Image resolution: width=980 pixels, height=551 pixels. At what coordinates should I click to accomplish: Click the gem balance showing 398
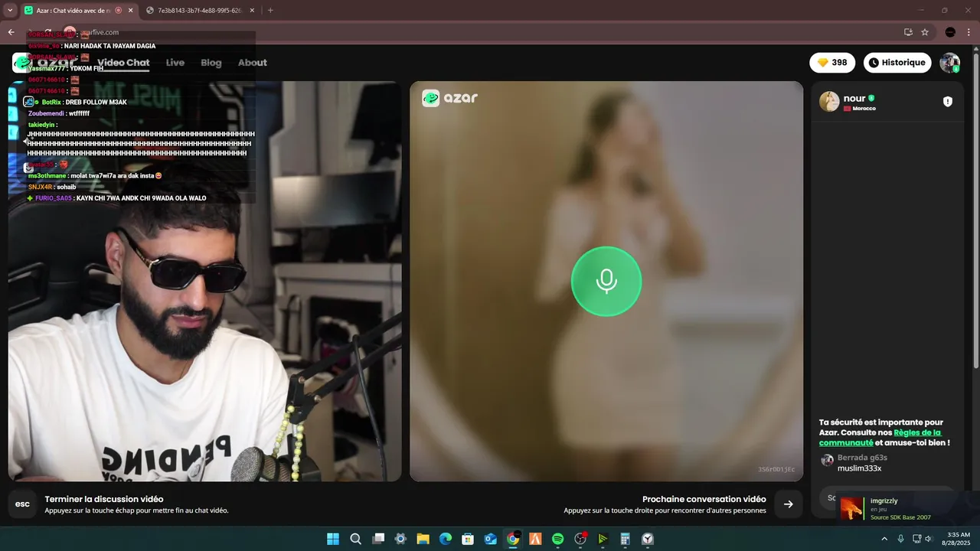point(832,63)
